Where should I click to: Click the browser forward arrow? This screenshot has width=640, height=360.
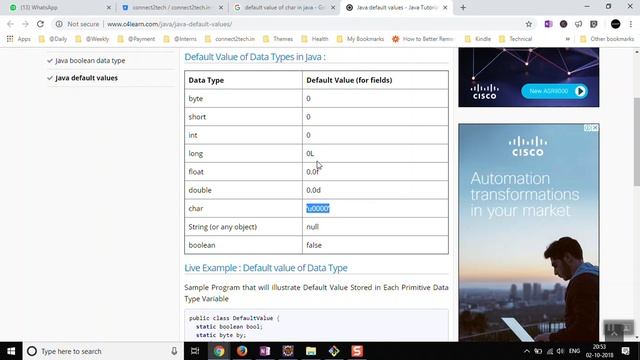(25, 24)
